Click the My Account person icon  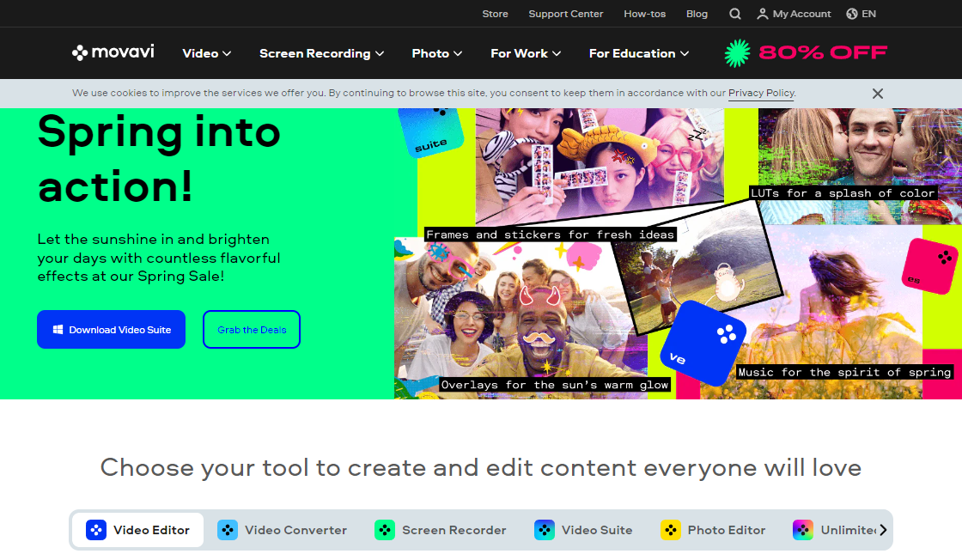point(762,14)
